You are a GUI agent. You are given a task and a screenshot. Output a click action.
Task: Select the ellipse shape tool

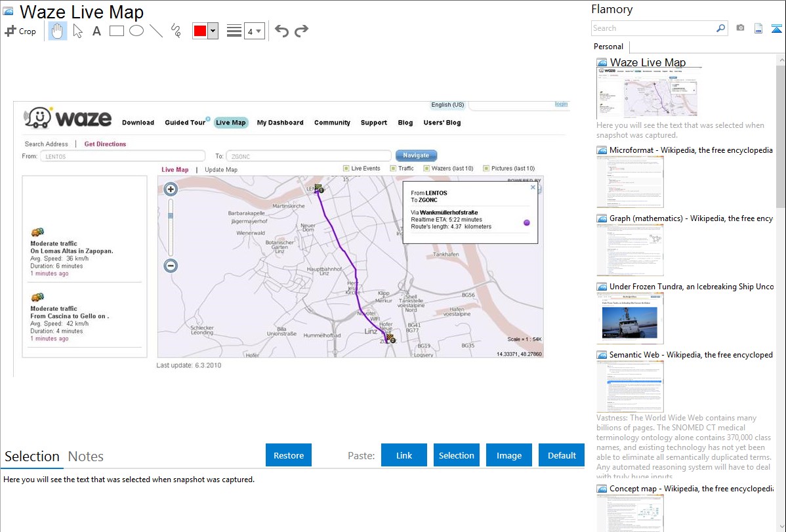click(x=136, y=31)
